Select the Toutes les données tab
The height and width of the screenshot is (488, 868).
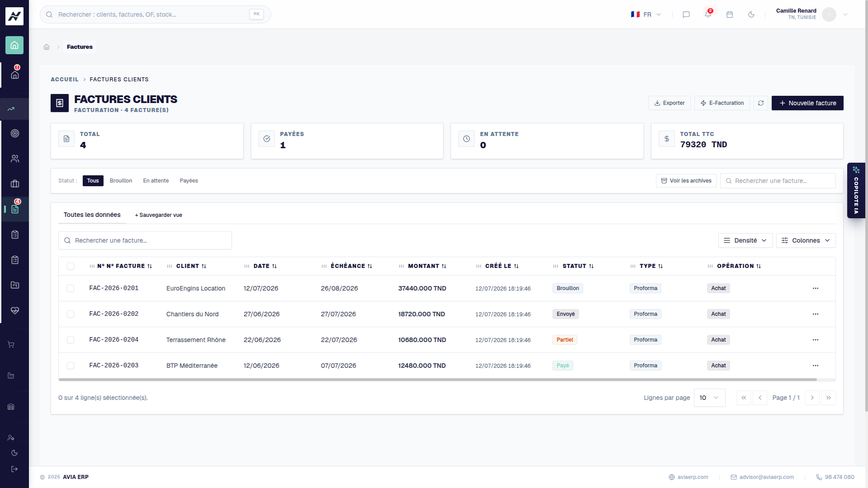[92, 215]
